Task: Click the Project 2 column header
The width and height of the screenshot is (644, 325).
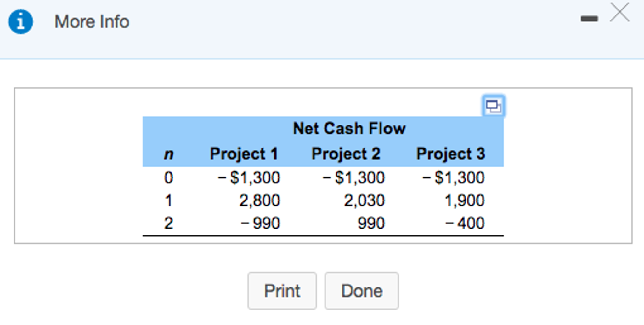Action: 346,154
